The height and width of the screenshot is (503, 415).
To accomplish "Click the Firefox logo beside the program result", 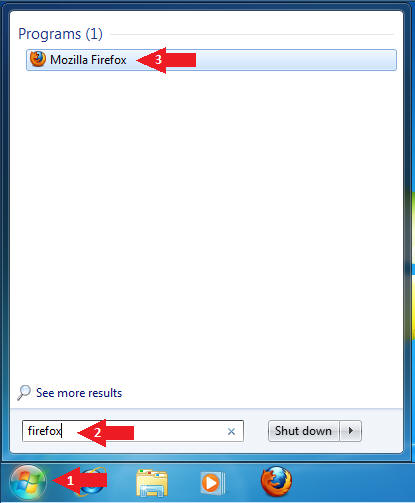I will pos(38,59).
